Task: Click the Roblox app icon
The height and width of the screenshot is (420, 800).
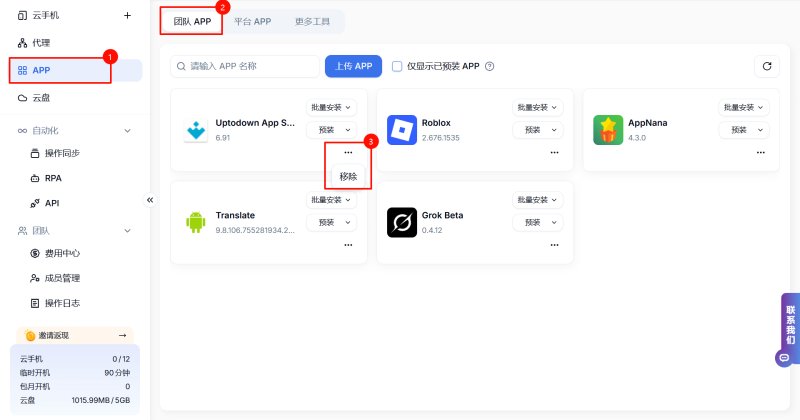Action: [x=402, y=130]
